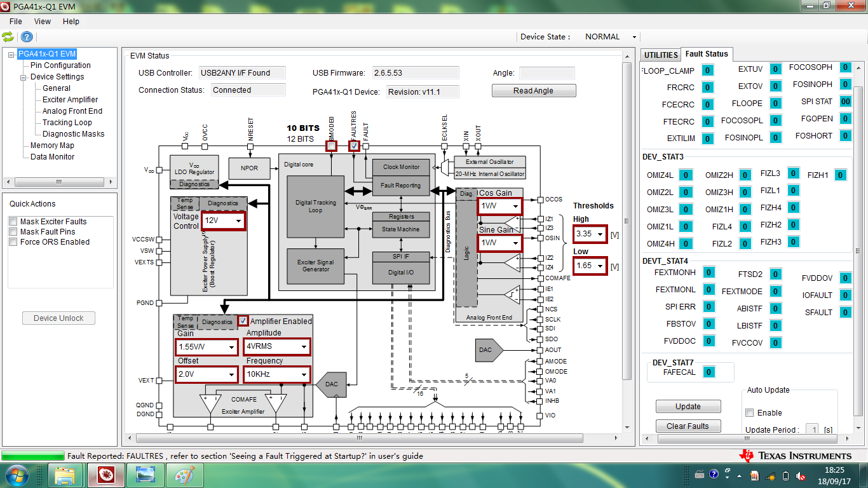The image size is (868, 488).
Task: Collapse the Device Settings tree node
Action: point(24,77)
